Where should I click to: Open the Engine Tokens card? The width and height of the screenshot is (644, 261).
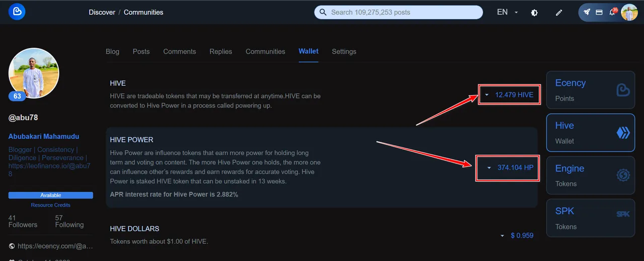pos(591,176)
